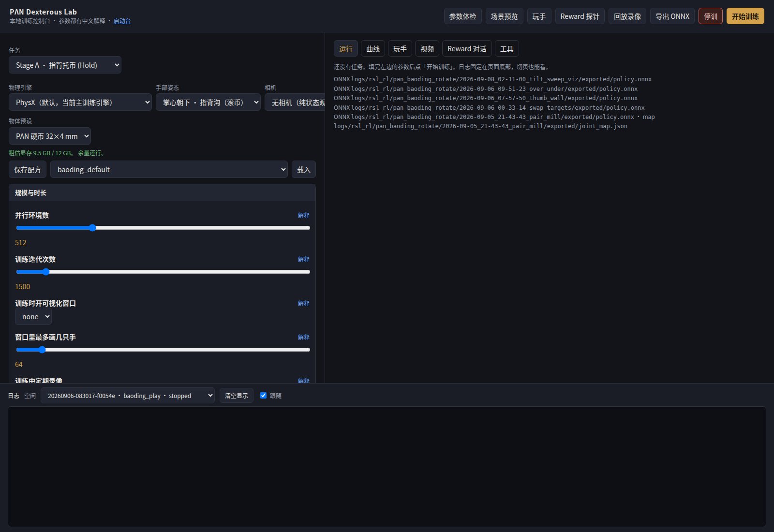Click 解释 next to 并行环境数
774x532 pixels.
(x=304, y=215)
